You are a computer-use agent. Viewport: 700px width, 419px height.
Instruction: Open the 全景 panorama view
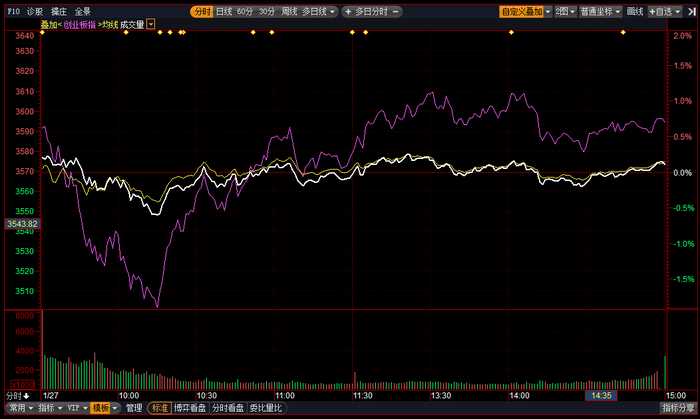pos(83,12)
